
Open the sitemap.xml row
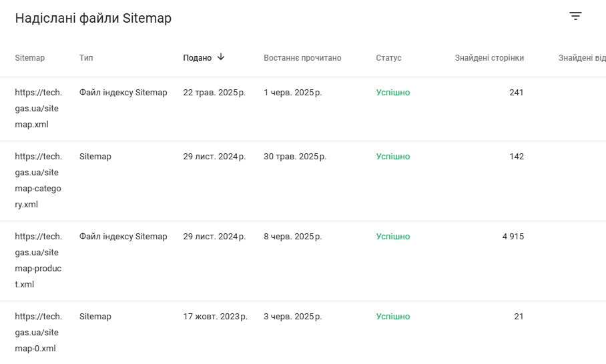coord(303,109)
